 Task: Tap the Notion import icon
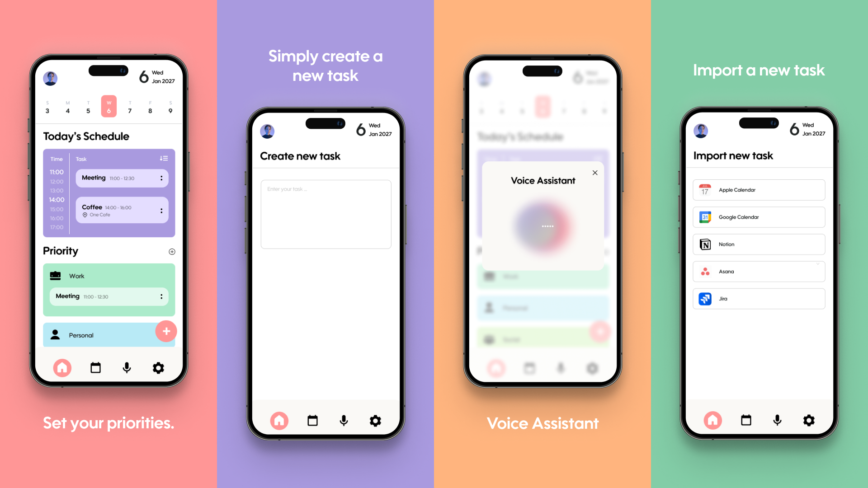705,244
